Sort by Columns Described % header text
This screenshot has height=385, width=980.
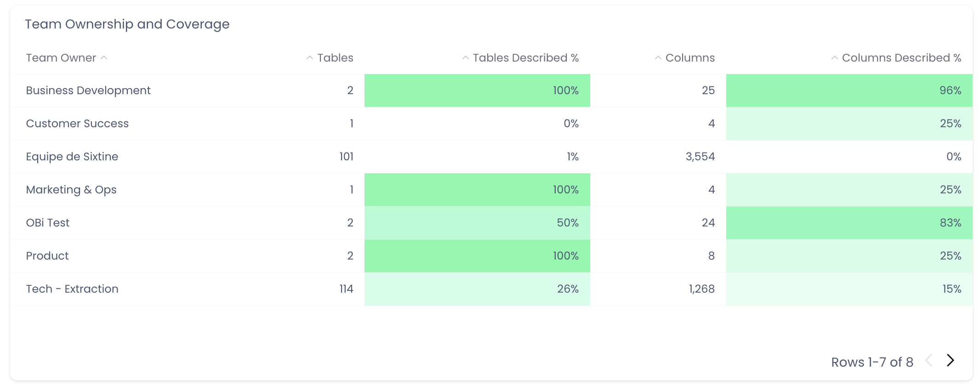click(901, 58)
